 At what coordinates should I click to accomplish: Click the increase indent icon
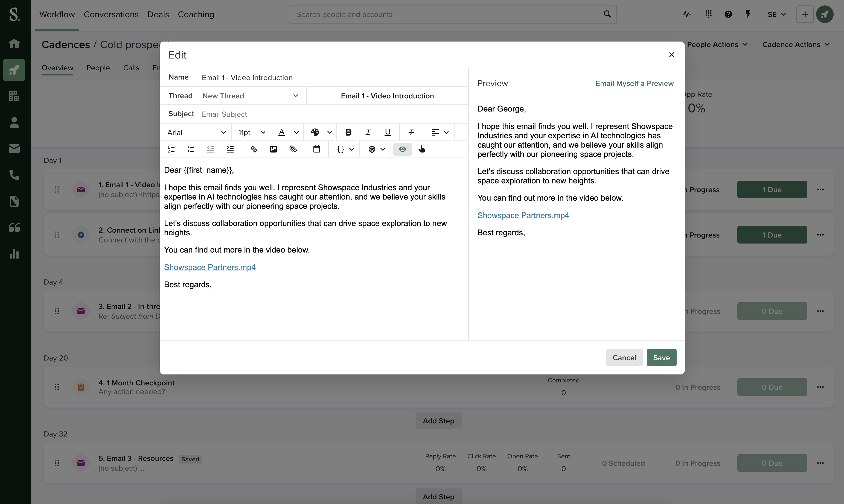click(x=230, y=149)
